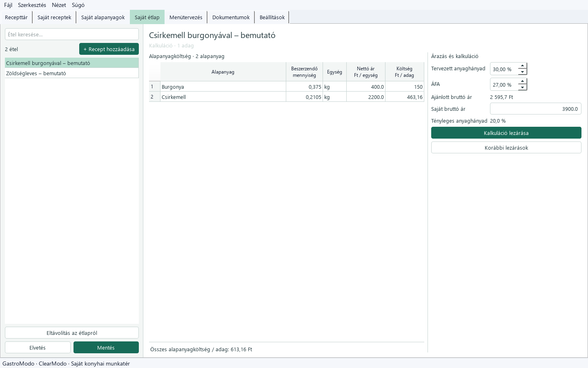Select the Csirkemell ingredient cell
The width and height of the screenshot is (588, 368).
(x=223, y=97)
